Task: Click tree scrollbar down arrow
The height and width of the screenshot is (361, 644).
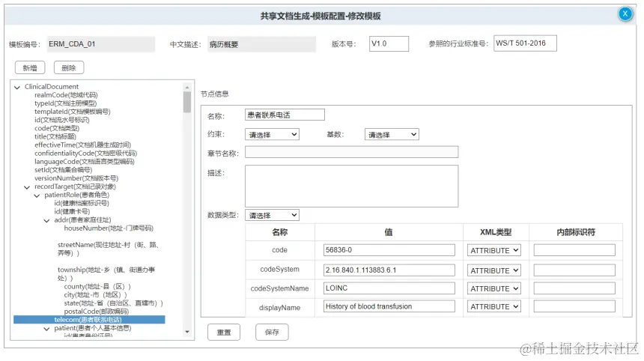Action: 187,332
